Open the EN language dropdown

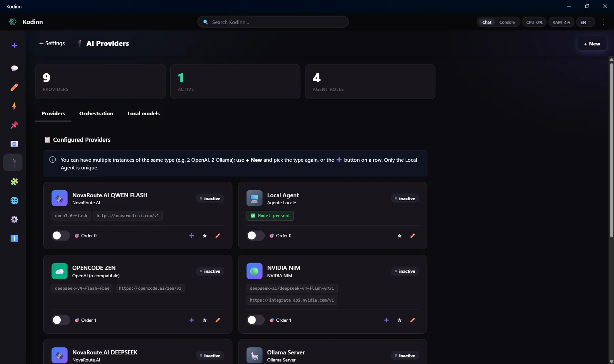[586, 22]
